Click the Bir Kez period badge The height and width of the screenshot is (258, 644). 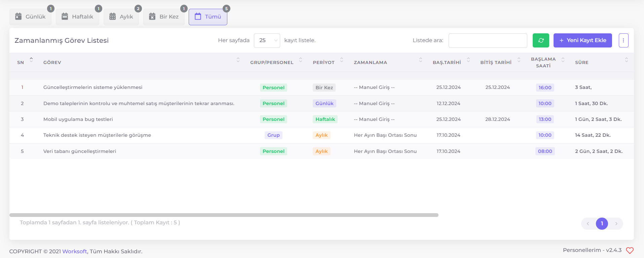[x=324, y=88]
